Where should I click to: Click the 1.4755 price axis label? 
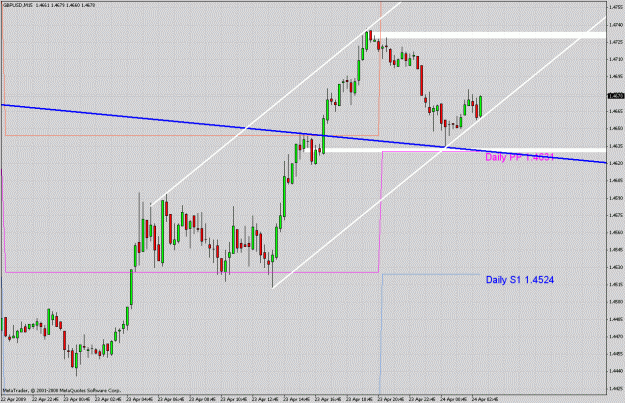(x=616, y=7)
